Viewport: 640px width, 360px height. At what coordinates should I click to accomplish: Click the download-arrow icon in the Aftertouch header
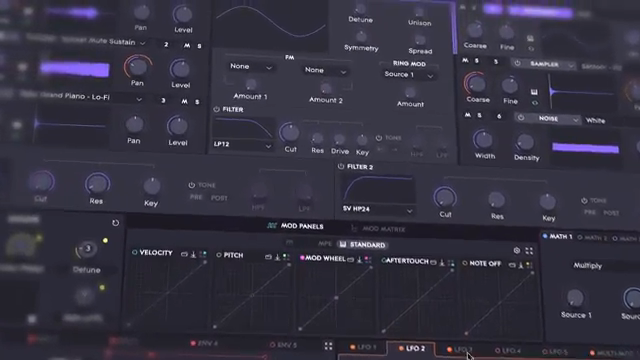tap(442, 262)
